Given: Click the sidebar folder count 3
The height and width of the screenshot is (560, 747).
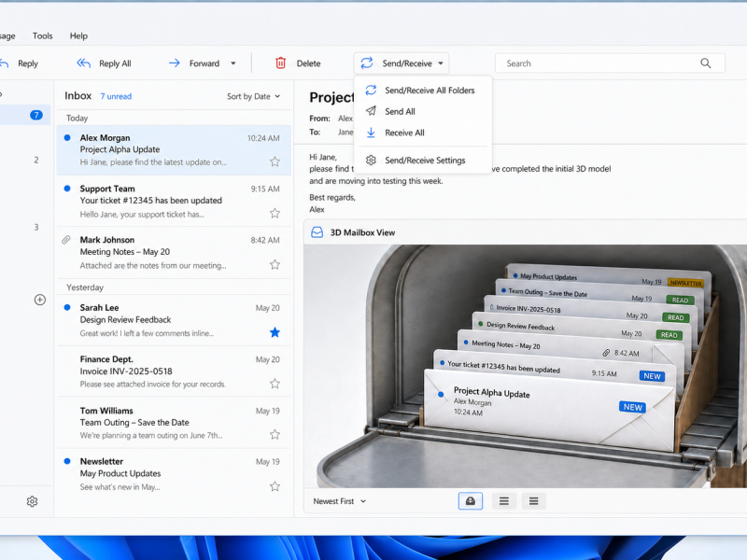Looking at the screenshot, I should (36, 227).
